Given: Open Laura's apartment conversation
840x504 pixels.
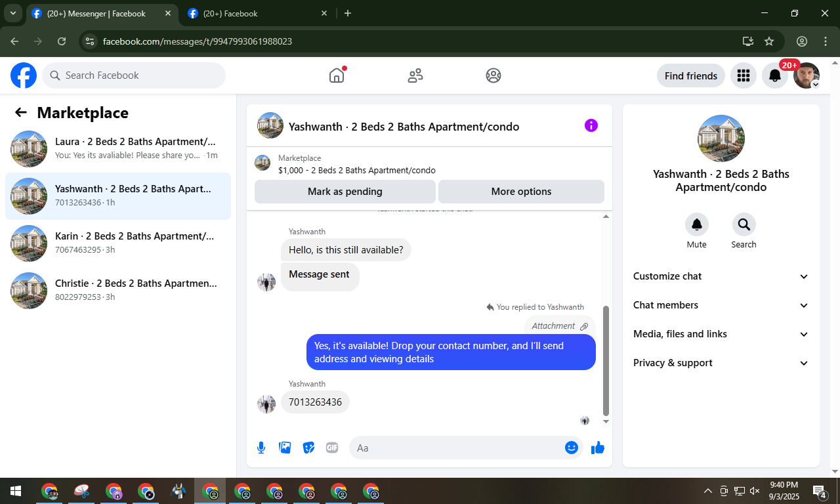Looking at the screenshot, I should [118, 149].
